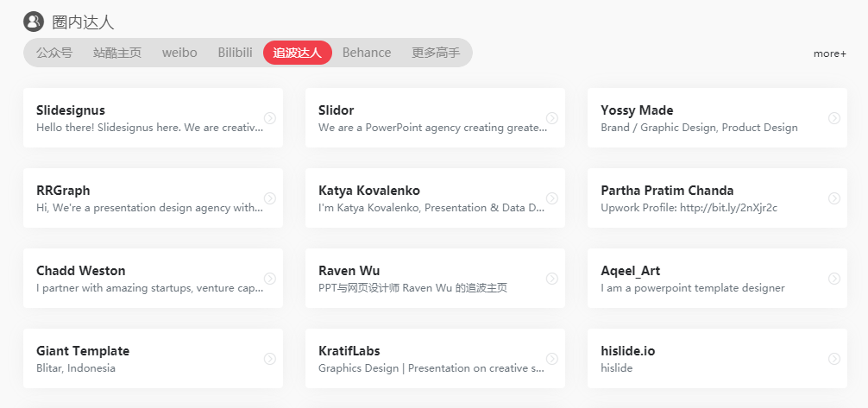Click the arrow icon on KratifLabs card
Viewport: 868px width, 408px height.
[x=552, y=359]
